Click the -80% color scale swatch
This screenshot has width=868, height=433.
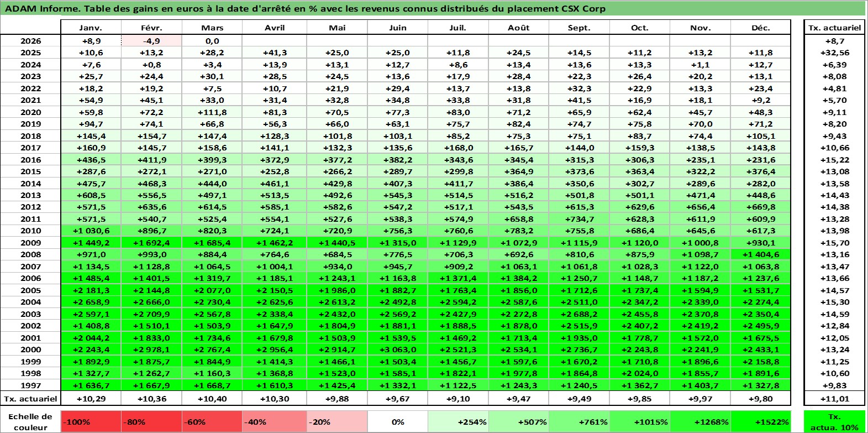(x=151, y=421)
